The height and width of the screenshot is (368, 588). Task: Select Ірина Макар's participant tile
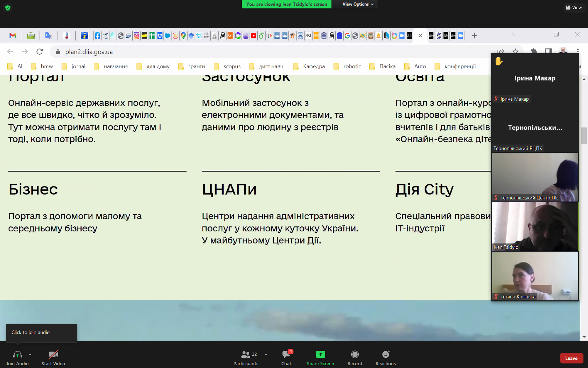click(535, 78)
